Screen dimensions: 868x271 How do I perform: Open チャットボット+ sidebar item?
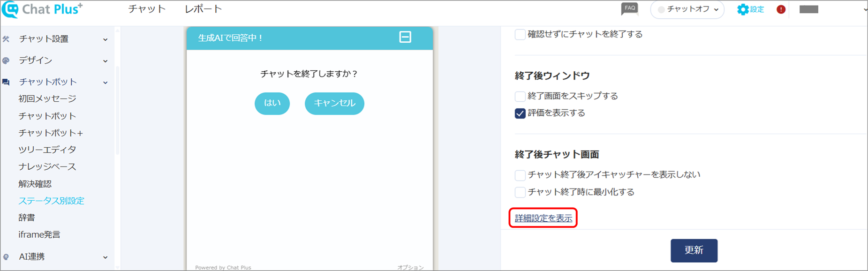(51, 133)
